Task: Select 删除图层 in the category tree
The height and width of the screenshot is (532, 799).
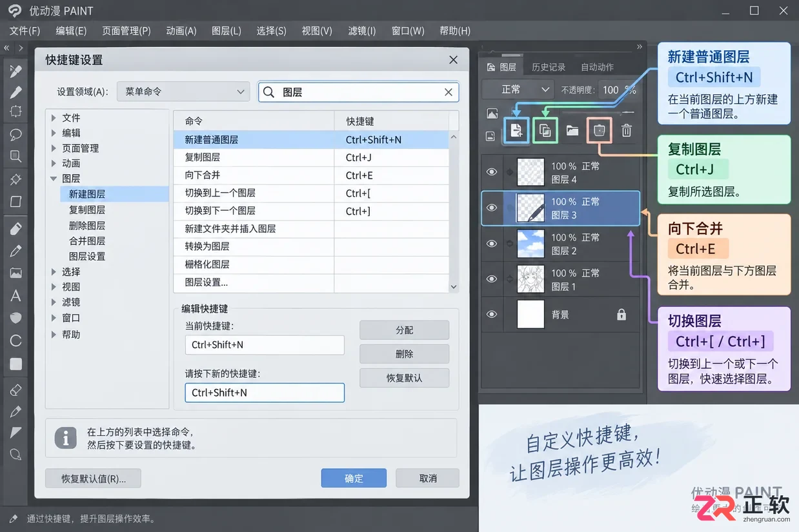Action: pos(87,225)
